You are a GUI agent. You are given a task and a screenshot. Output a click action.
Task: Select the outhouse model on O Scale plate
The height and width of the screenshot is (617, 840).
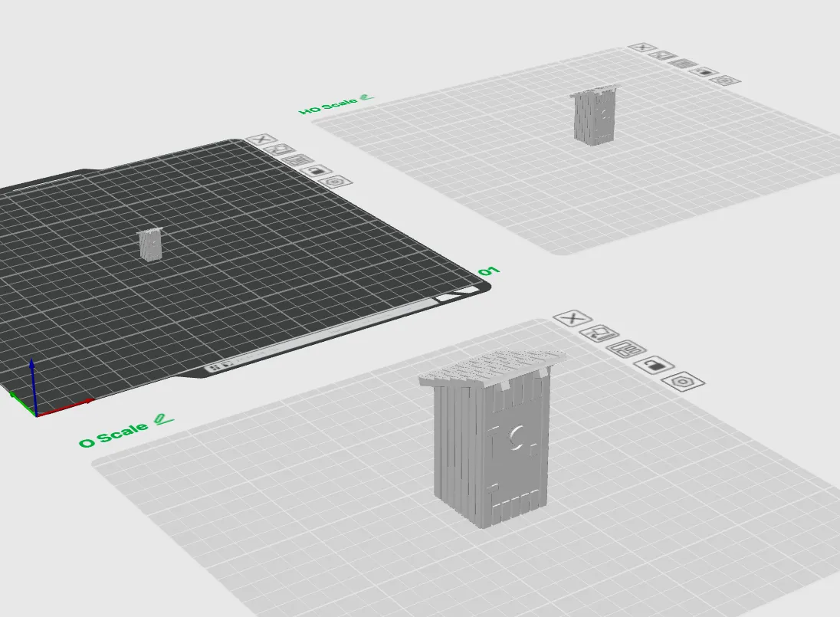click(x=491, y=438)
